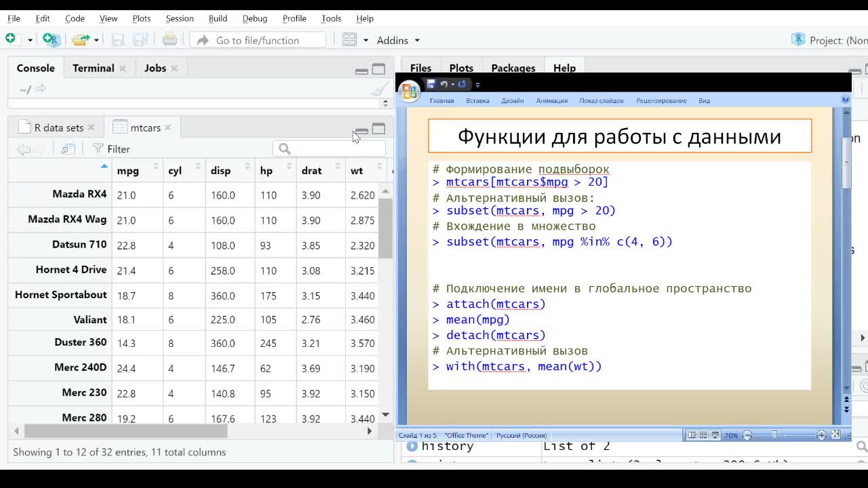The image size is (868, 488).
Task: Close the Terminal tab
Action: point(123,68)
